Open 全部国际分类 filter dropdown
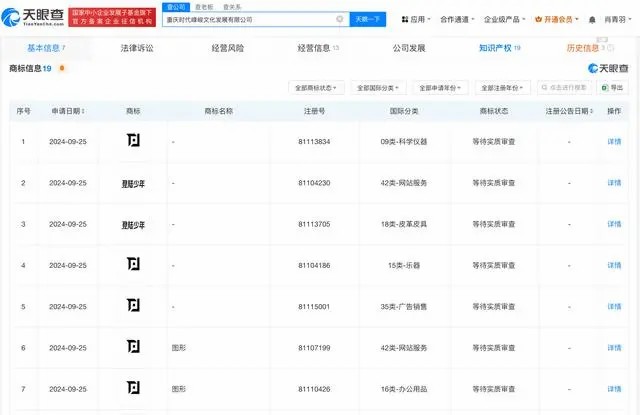This screenshot has width=640, height=415. point(379,88)
